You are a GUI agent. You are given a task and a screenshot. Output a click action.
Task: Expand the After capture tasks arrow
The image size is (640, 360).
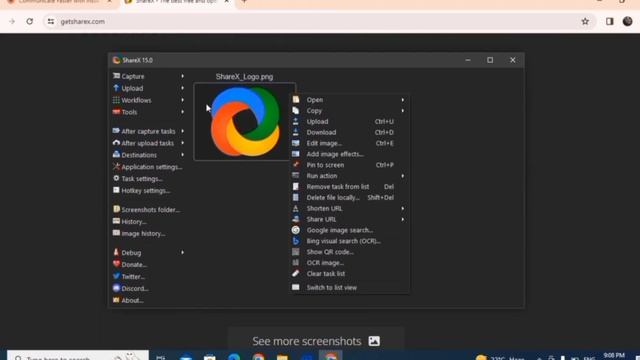pyautogui.click(x=182, y=131)
